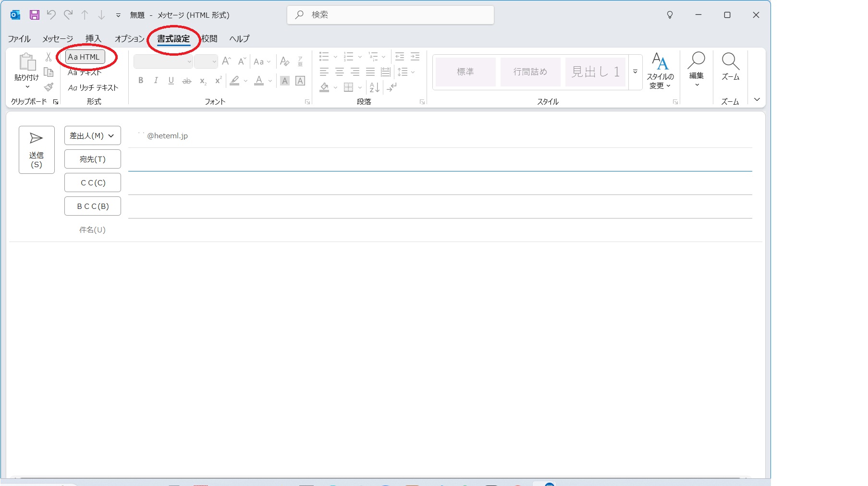Open the font color dropdown arrow
Screen dimensions: 868x486
point(270,81)
